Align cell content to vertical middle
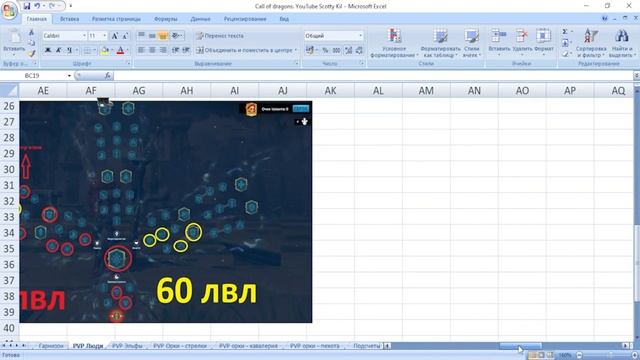 click(152, 36)
